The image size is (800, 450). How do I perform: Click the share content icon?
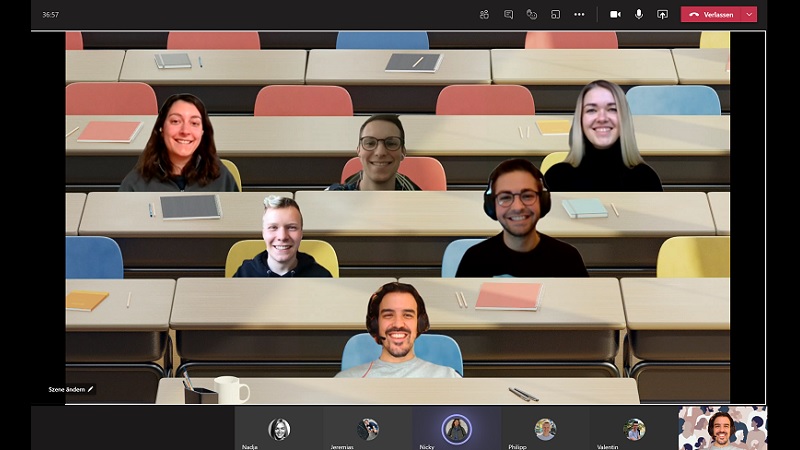pyautogui.click(x=662, y=14)
